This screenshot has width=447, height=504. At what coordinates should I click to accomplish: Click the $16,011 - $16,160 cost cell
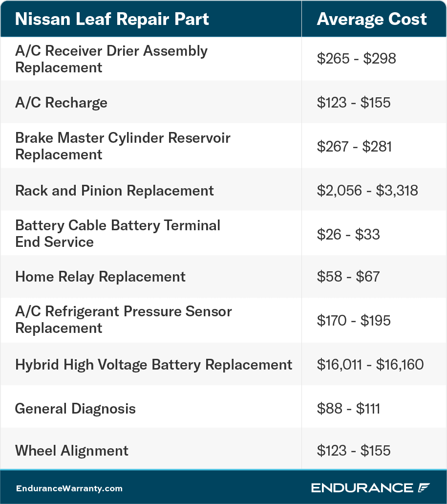[x=370, y=365]
